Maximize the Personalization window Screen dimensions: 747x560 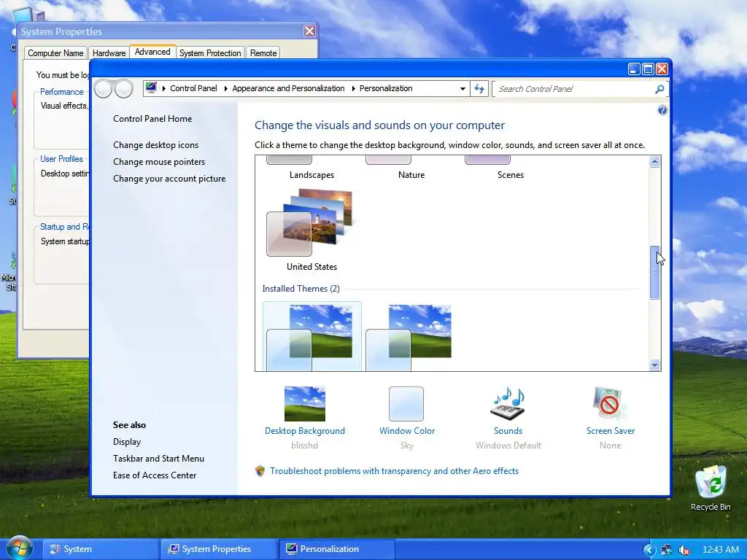coord(648,69)
